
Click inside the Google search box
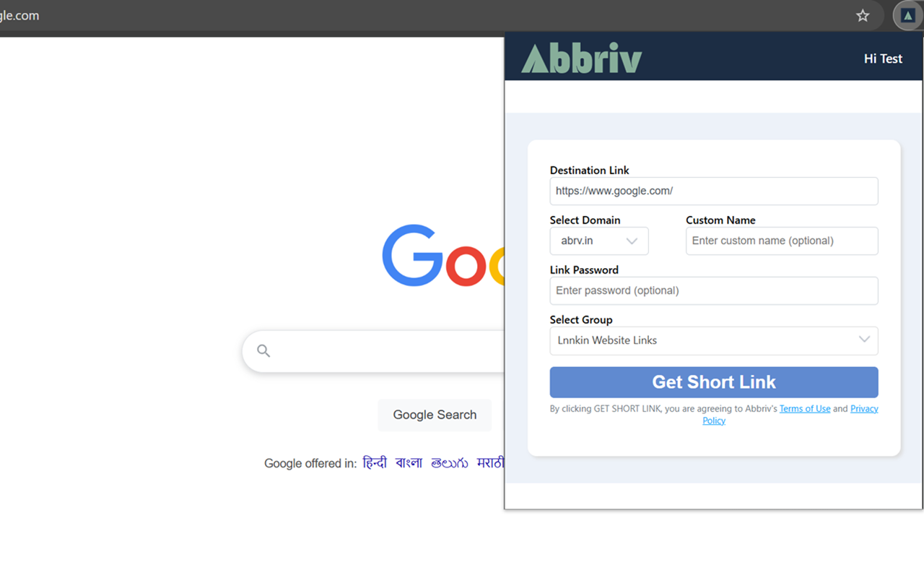coord(375,350)
